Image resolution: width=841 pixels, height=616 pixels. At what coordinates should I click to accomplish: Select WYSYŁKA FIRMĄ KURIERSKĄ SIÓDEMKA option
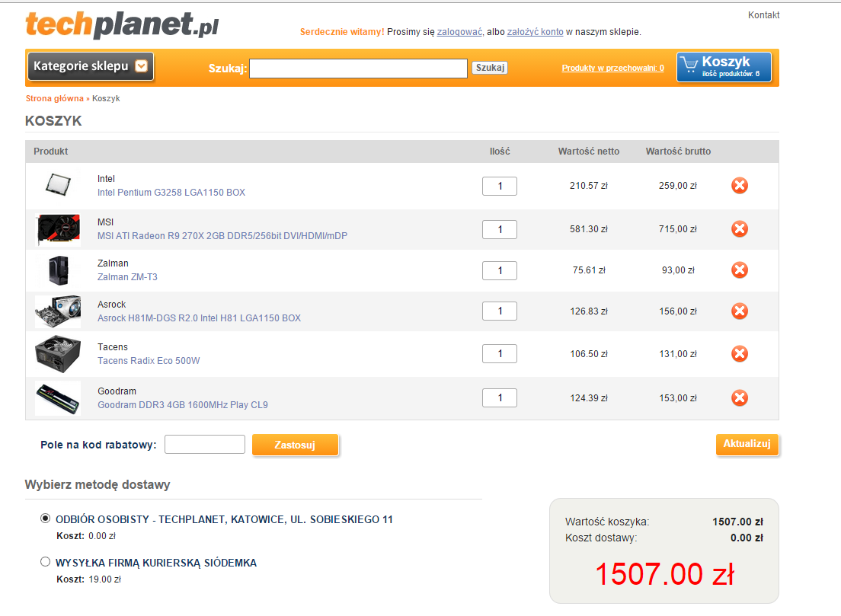(46, 562)
